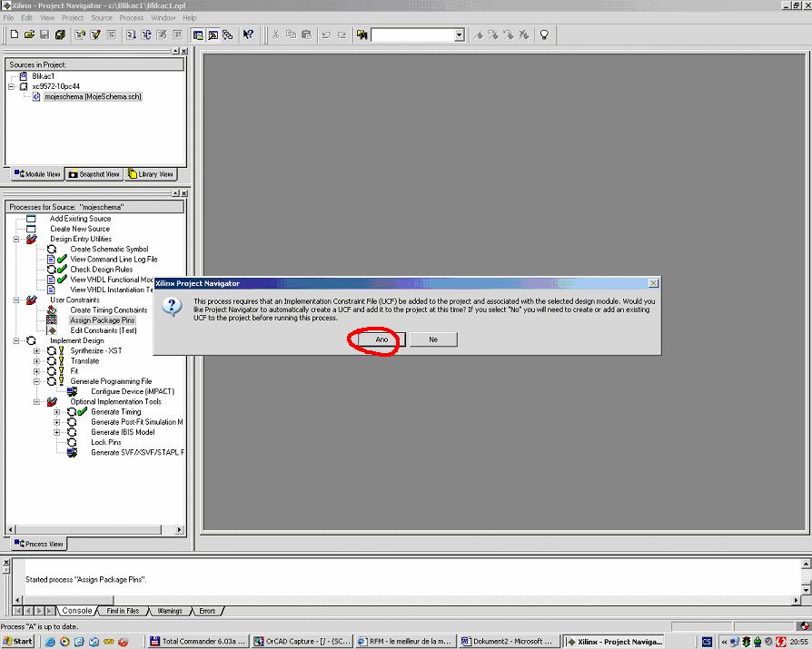Expand the Synthesize - XST node
Image resolution: width=812 pixels, height=649 pixels.
point(36,351)
